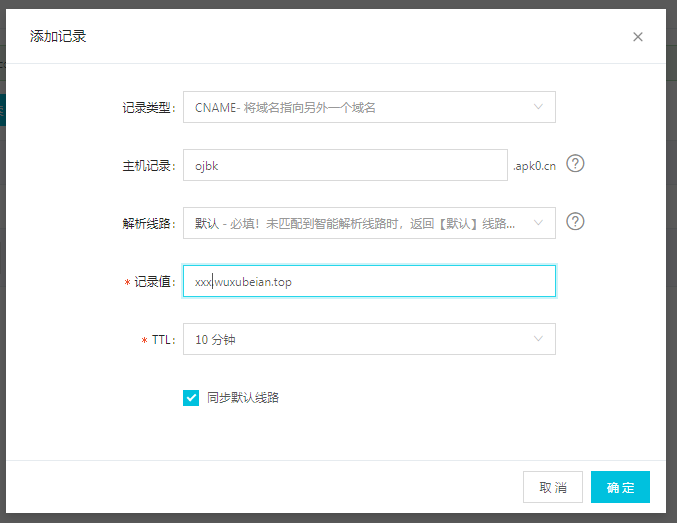This screenshot has width=677, height=523.
Task: Open the 记录类型 CNAME dropdown
Action: 368,107
